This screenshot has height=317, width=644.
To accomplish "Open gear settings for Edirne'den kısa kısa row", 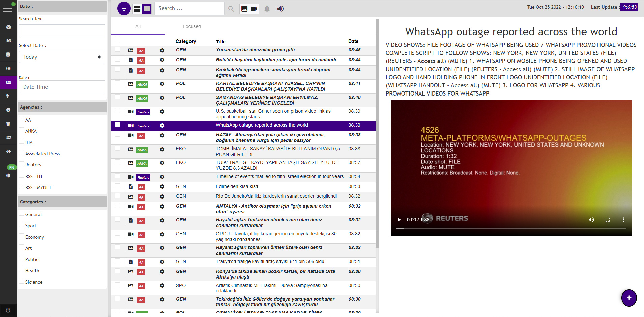I will click(162, 187).
